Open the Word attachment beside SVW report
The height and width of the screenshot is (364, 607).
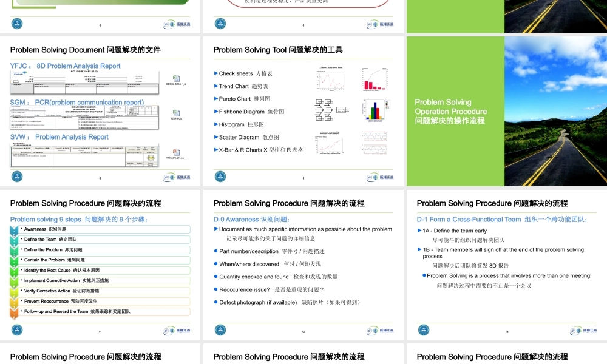[175, 152]
